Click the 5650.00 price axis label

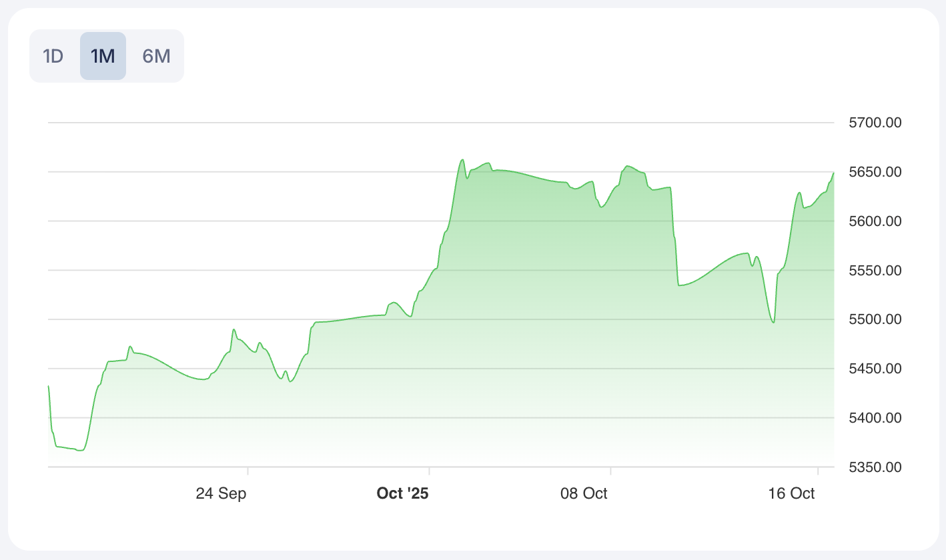point(874,172)
